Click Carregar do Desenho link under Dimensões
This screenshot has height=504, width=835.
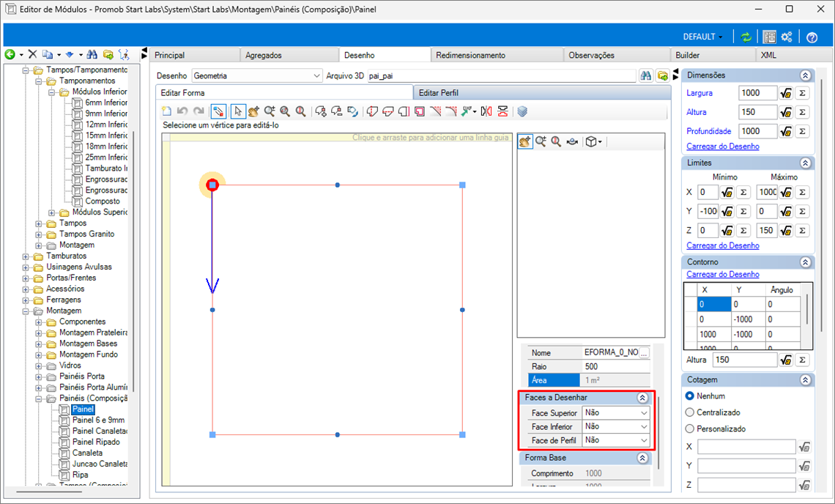pyautogui.click(x=722, y=147)
